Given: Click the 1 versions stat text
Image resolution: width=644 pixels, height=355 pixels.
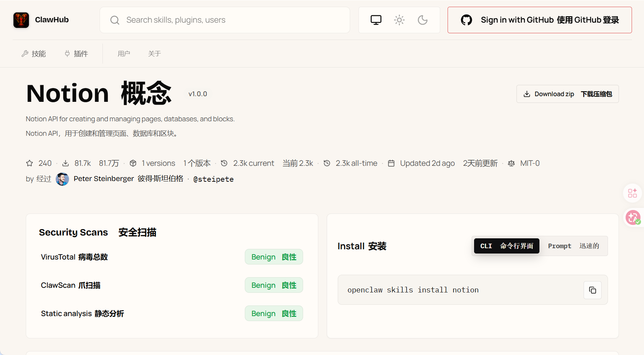Looking at the screenshot, I should coord(158,163).
